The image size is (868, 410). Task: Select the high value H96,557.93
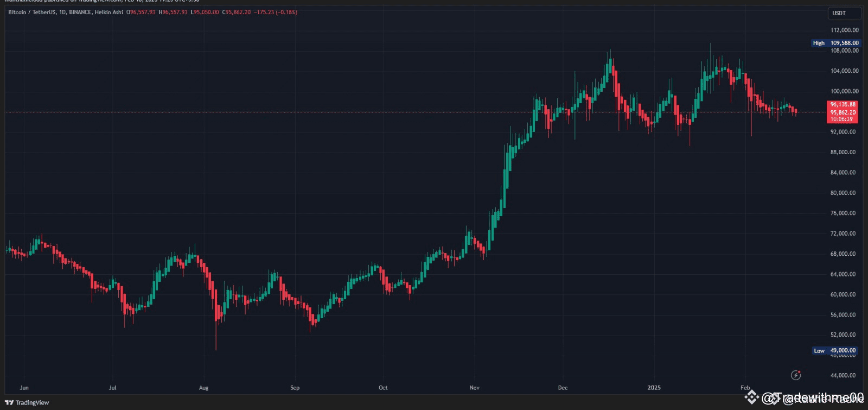pyautogui.click(x=173, y=12)
